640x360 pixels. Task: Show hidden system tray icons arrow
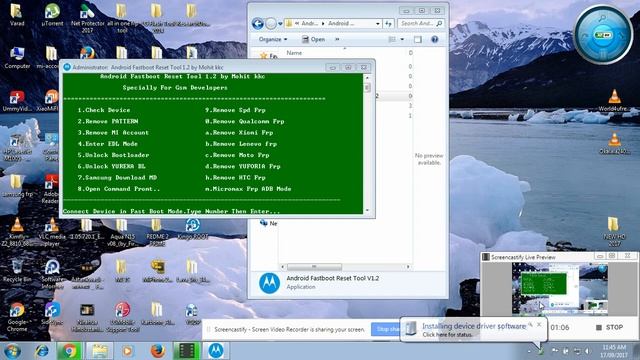point(529,351)
